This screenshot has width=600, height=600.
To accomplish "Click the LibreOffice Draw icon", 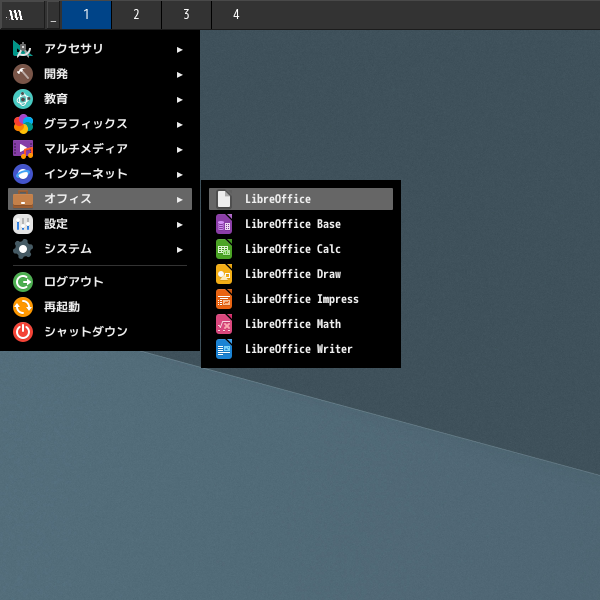I will click(x=224, y=274).
